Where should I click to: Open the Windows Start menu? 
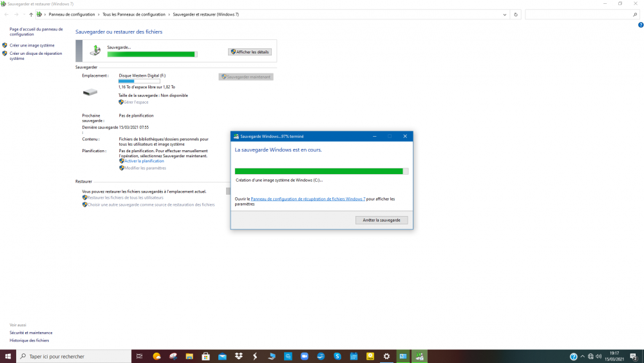click(8, 357)
